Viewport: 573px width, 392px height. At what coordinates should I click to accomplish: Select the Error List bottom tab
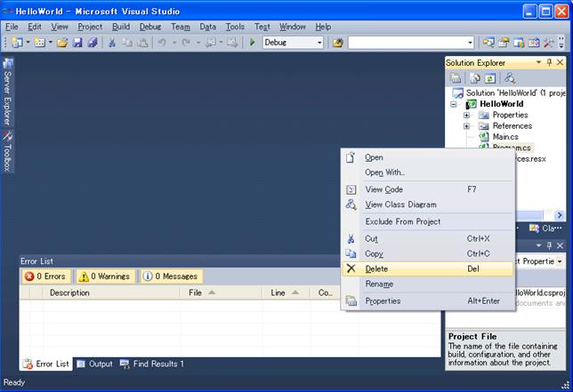[46, 364]
